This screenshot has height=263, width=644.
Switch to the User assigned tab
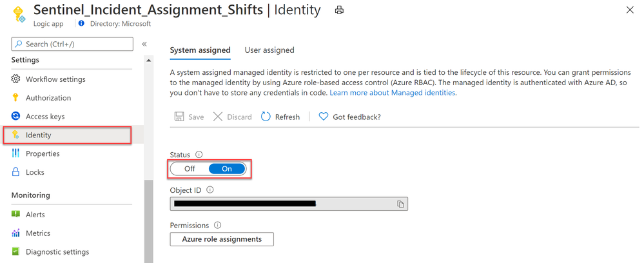(269, 50)
